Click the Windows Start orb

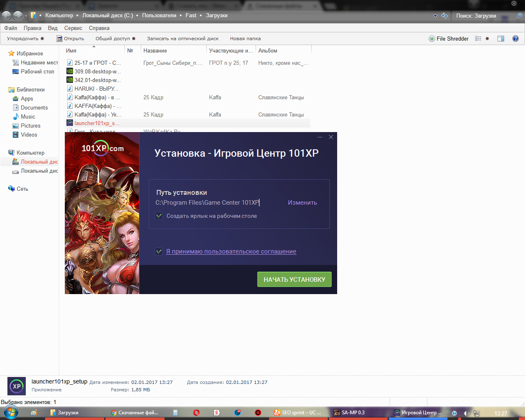[x=11, y=412]
